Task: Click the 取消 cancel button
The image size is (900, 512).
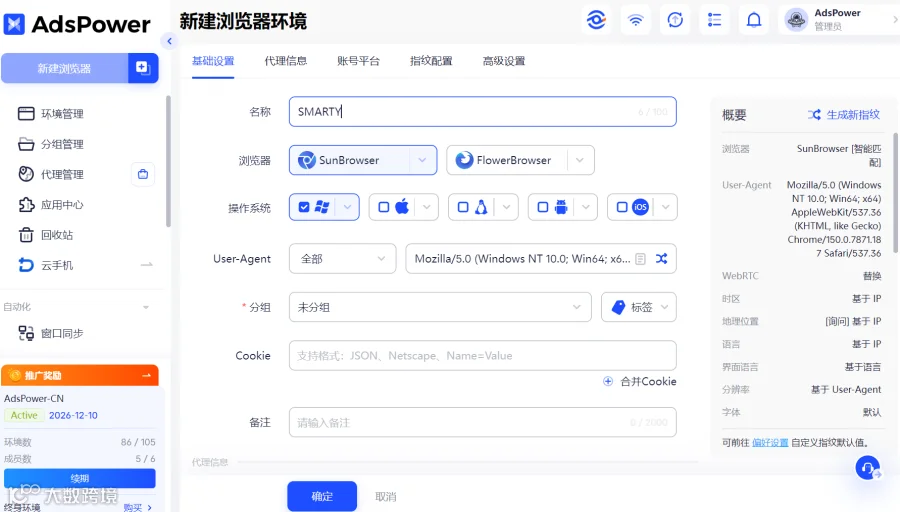Action: [386, 497]
